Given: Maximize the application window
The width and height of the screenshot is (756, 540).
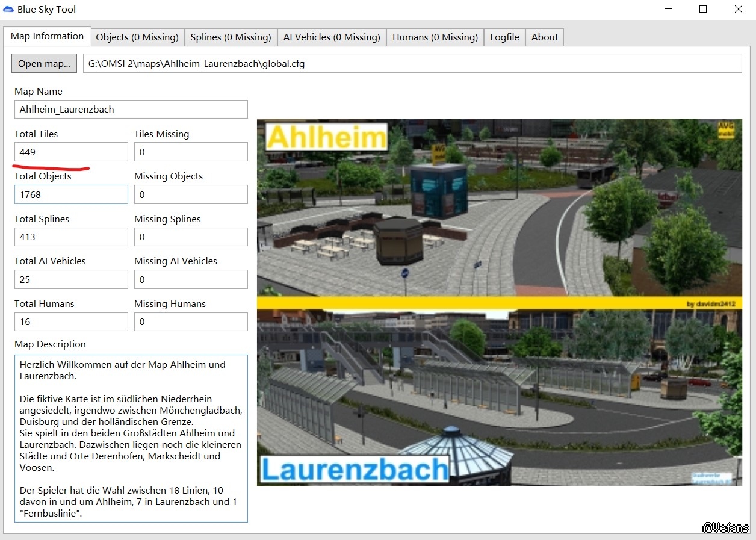Looking at the screenshot, I should pos(703,10).
